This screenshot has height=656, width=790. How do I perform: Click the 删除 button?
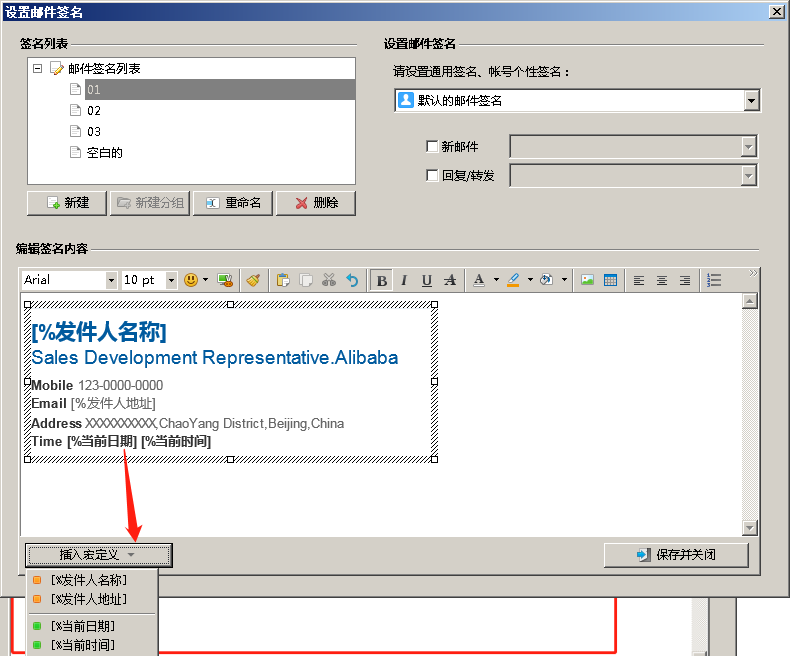click(316, 203)
